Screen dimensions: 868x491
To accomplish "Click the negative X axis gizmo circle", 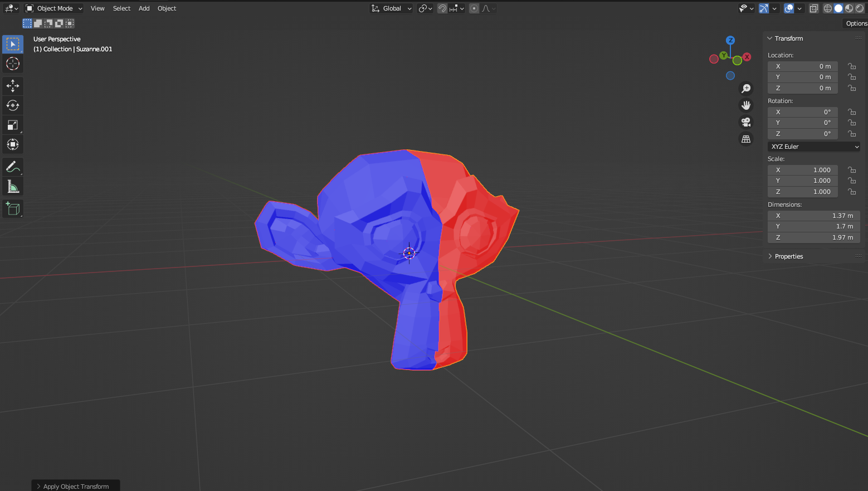I will [714, 59].
